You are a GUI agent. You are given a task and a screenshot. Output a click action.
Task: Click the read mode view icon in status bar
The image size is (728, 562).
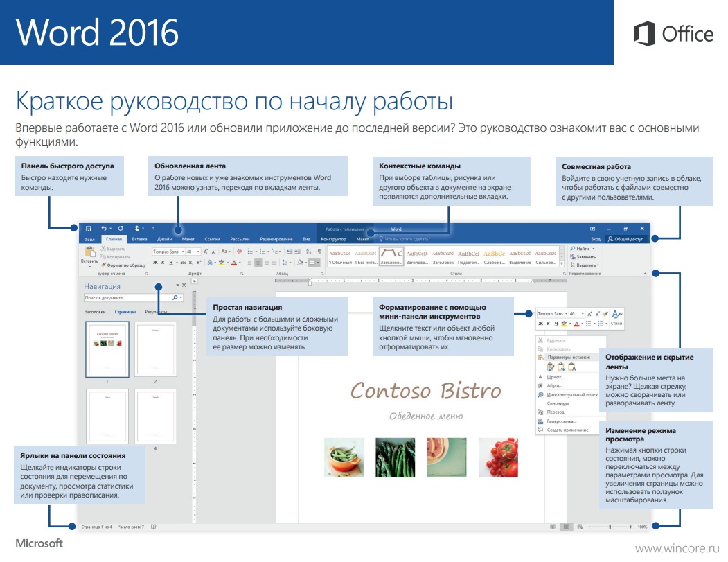click(553, 527)
